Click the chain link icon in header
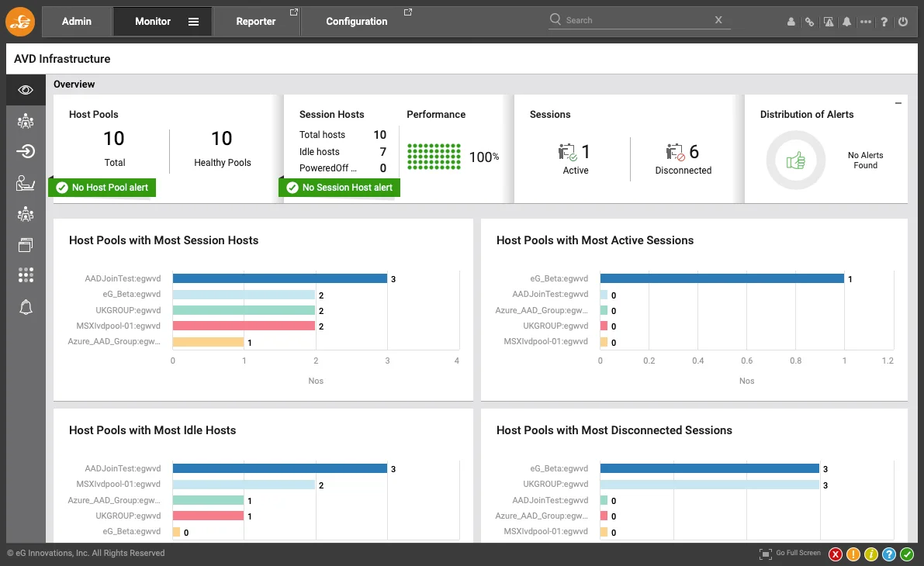Viewport: 924px width, 566px height. [810, 22]
